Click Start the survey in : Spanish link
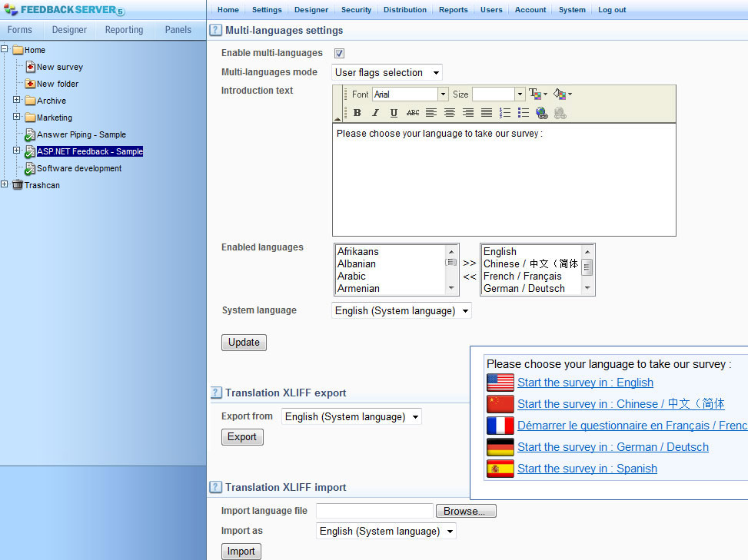Image resolution: width=748 pixels, height=560 pixels. tap(587, 469)
